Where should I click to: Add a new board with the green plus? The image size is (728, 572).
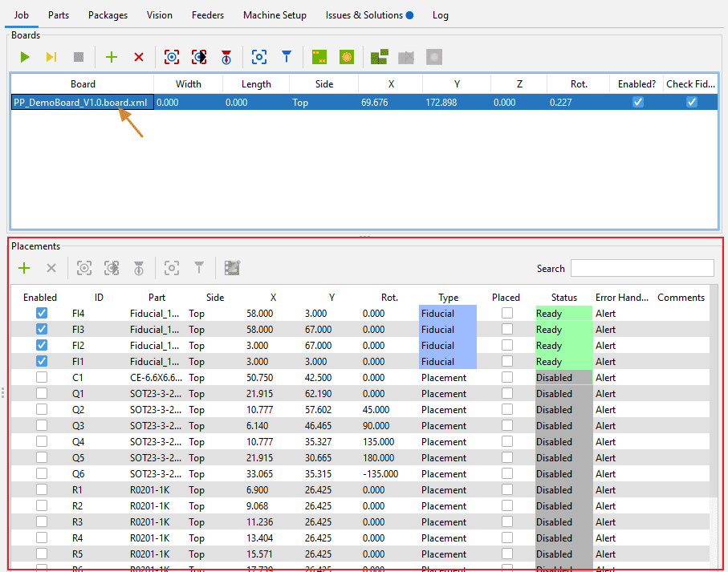112,57
